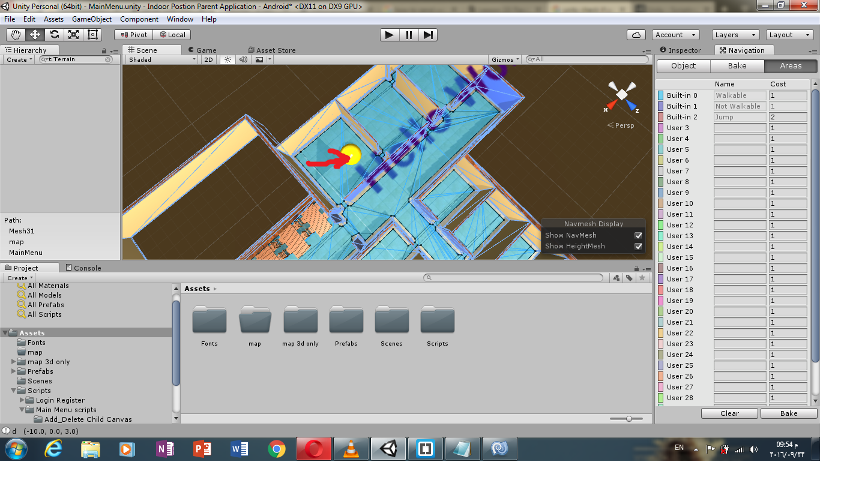850x504 pixels.
Task: Switch to the Inspector tab
Action: point(680,50)
